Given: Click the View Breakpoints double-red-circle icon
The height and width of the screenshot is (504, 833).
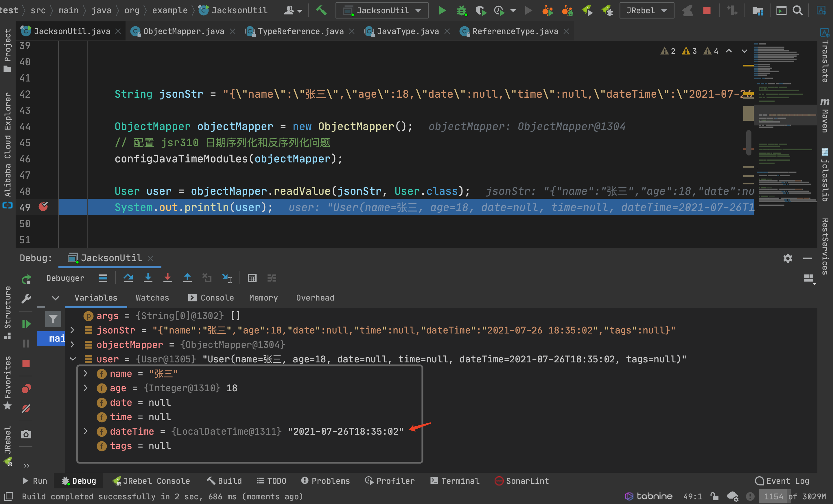Looking at the screenshot, I should [x=26, y=388].
